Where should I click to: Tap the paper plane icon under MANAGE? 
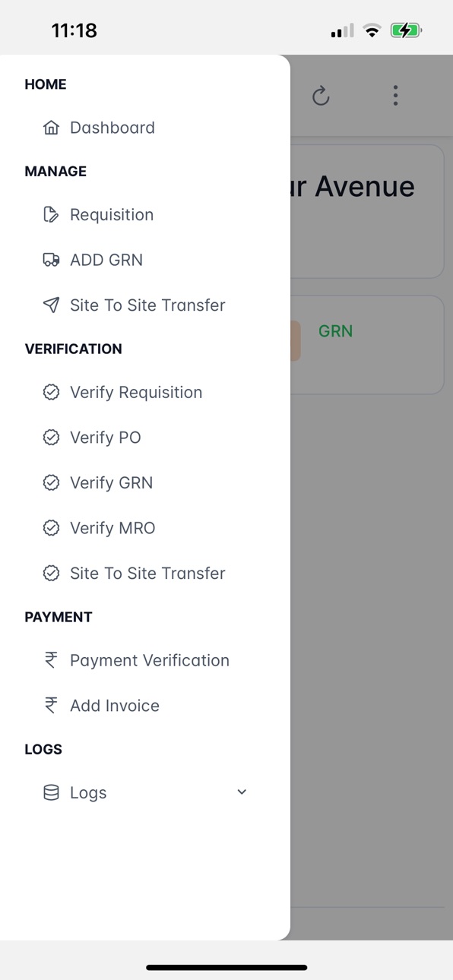[x=51, y=305]
